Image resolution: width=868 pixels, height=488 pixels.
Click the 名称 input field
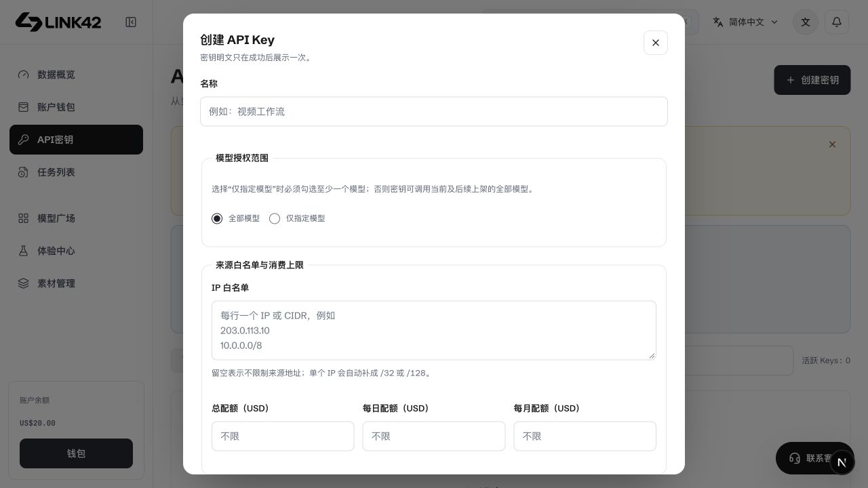434,111
